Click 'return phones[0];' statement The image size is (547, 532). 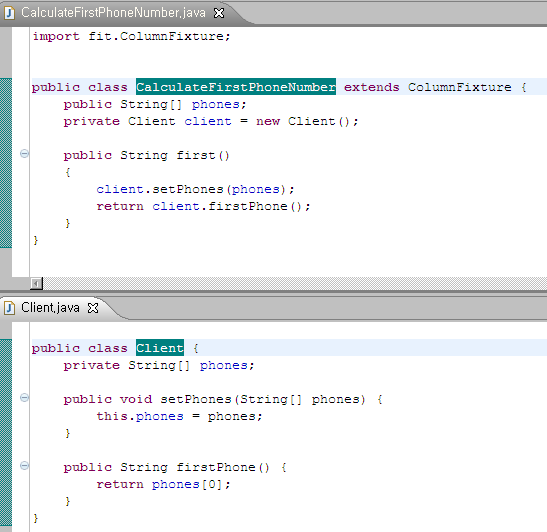point(163,484)
